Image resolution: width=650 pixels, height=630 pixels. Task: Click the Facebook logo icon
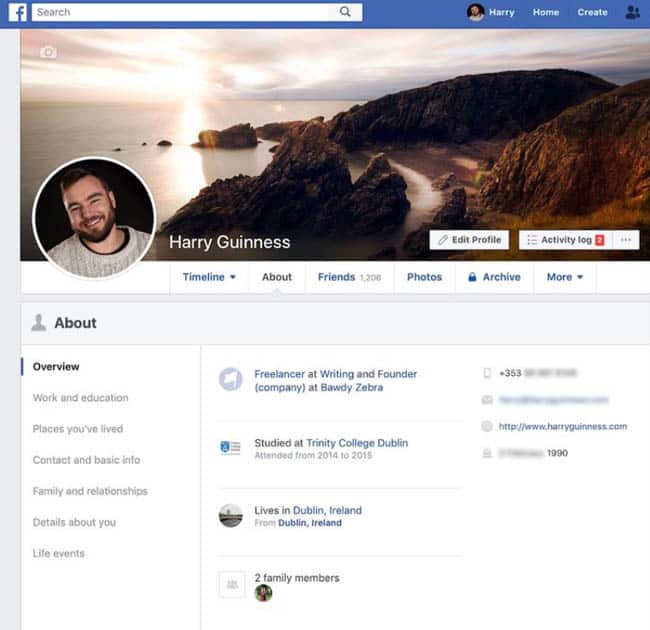(x=18, y=12)
